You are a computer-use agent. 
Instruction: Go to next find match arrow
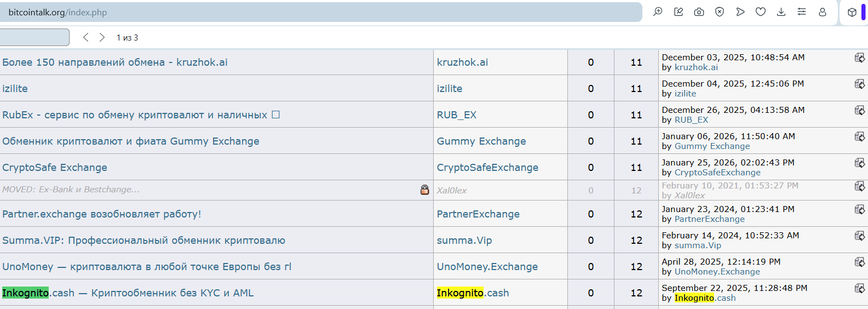tap(102, 37)
